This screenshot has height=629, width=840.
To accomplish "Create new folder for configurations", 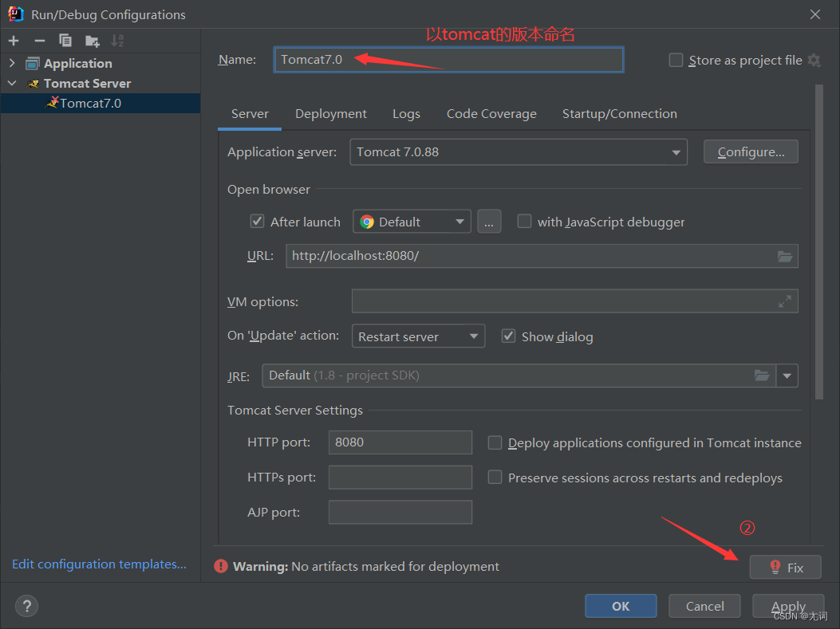I will pyautogui.click(x=93, y=41).
